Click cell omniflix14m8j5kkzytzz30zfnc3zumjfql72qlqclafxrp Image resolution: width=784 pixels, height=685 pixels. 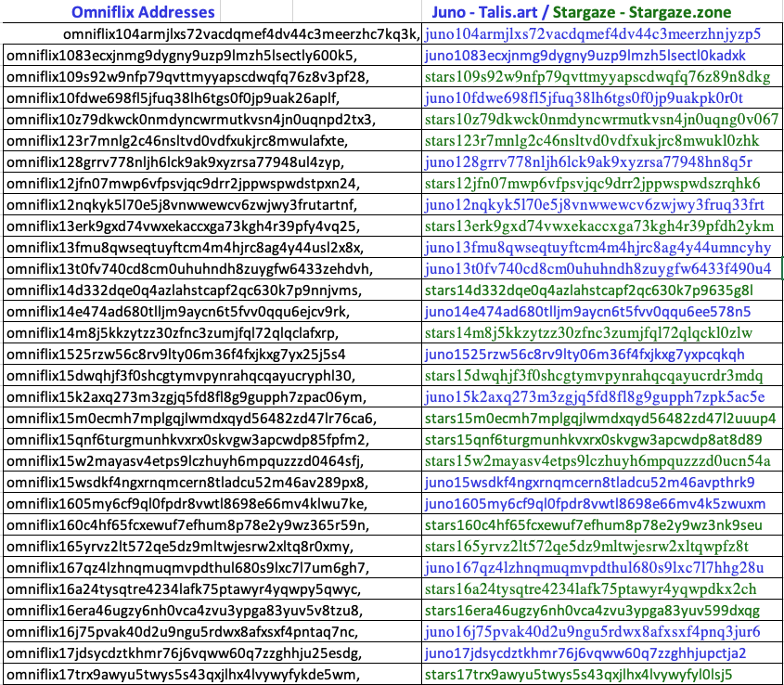pyautogui.click(x=212, y=333)
